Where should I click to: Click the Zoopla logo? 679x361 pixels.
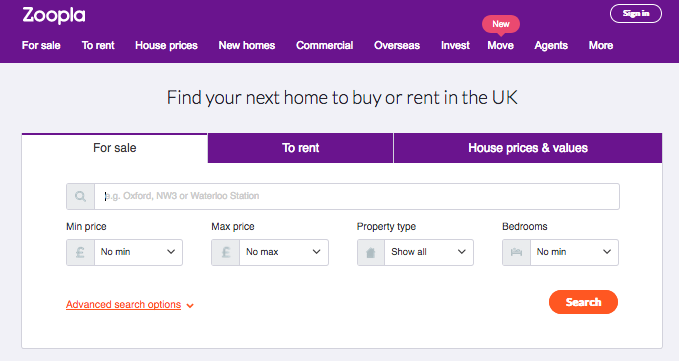click(54, 16)
